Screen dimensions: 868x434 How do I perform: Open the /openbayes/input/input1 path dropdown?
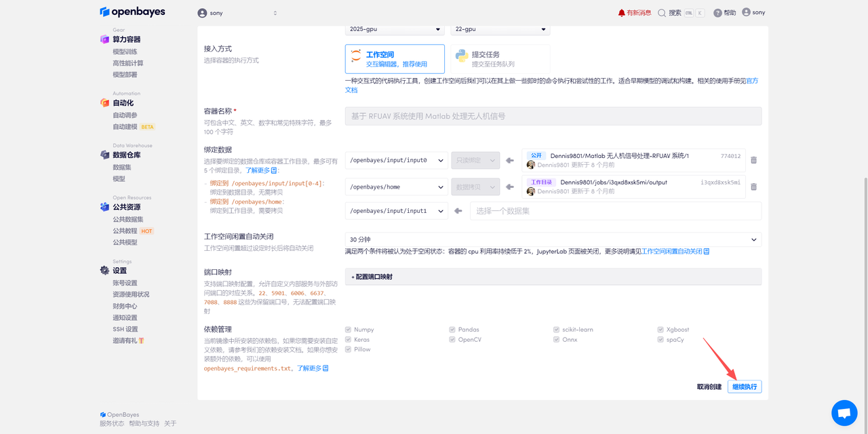tap(397, 211)
